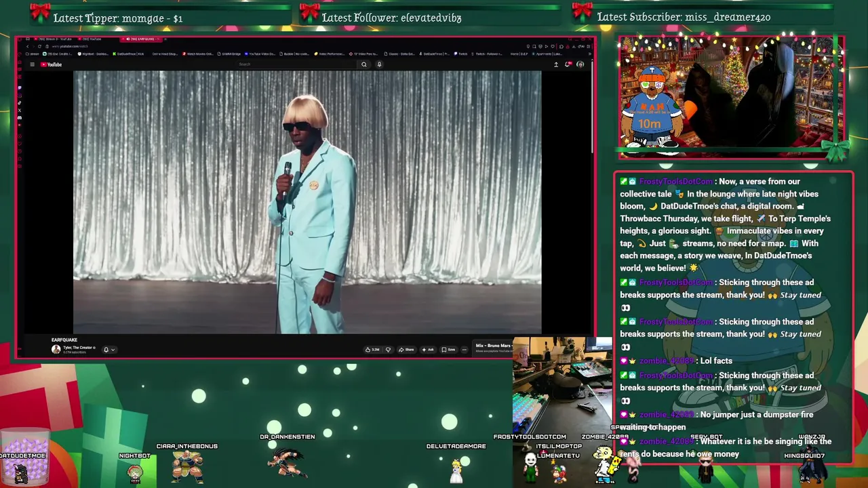
Task: Click the 10m bear timer overlay
Action: click(x=651, y=108)
